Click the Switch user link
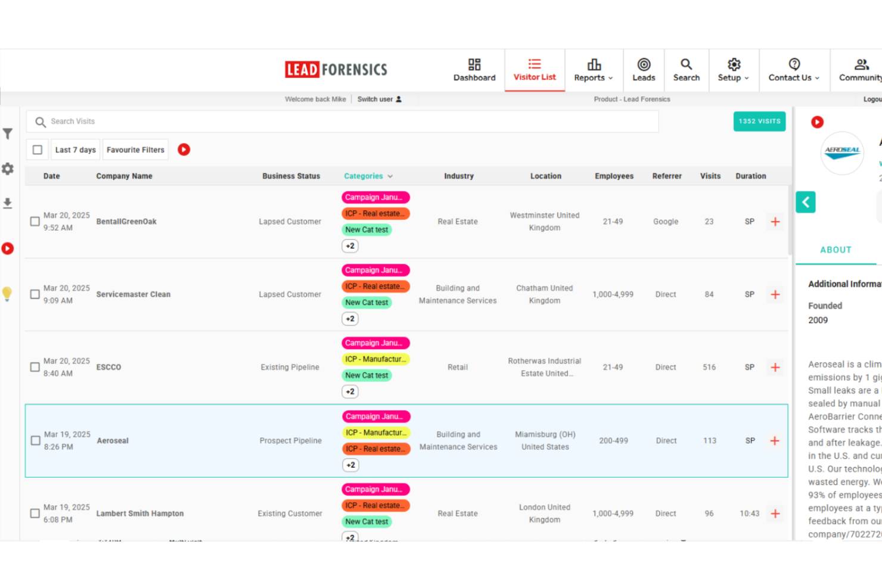The image size is (882, 588). click(380, 99)
